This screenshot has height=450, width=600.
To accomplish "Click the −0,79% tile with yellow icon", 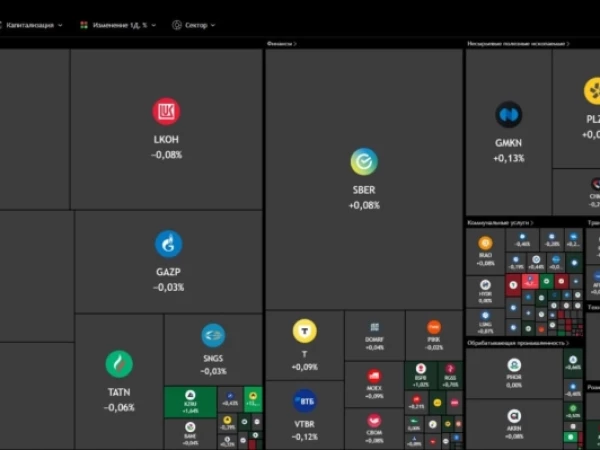I will (227, 423).
